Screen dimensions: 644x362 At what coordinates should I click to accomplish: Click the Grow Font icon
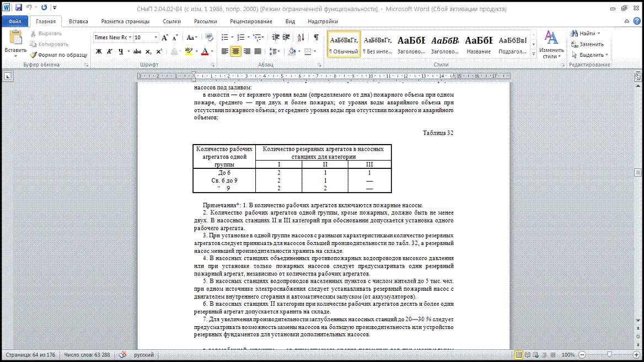tap(165, 38)
